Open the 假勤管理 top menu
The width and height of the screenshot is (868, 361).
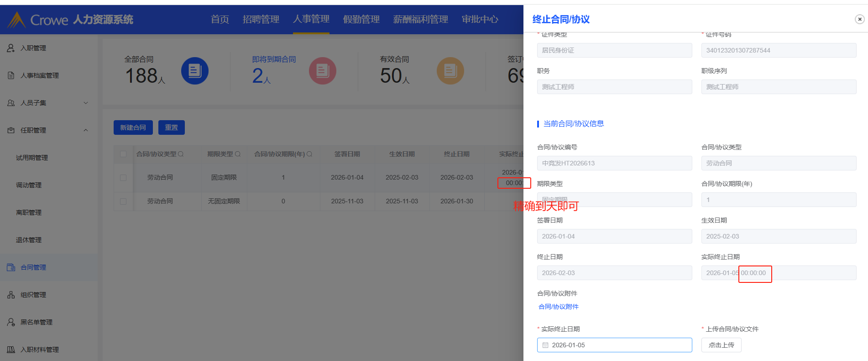pyautogui.click(x=361, y=19)
